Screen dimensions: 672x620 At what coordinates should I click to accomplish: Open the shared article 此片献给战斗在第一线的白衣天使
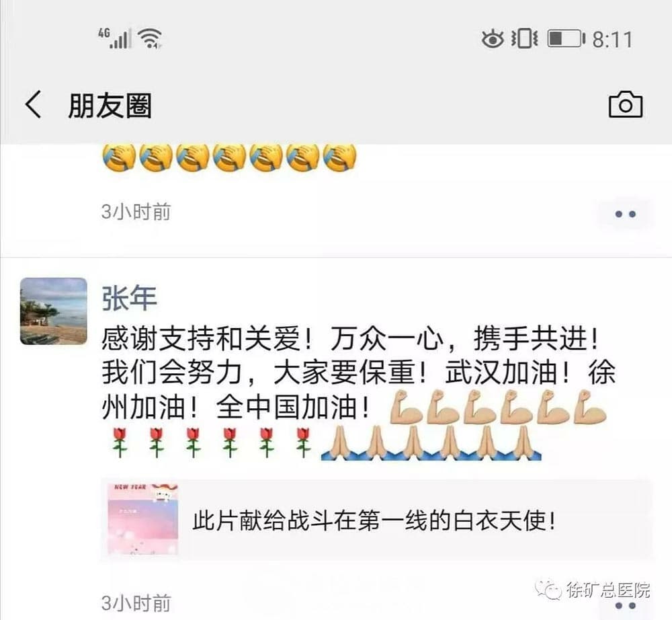pyautogui.click(x=376, y=520)
